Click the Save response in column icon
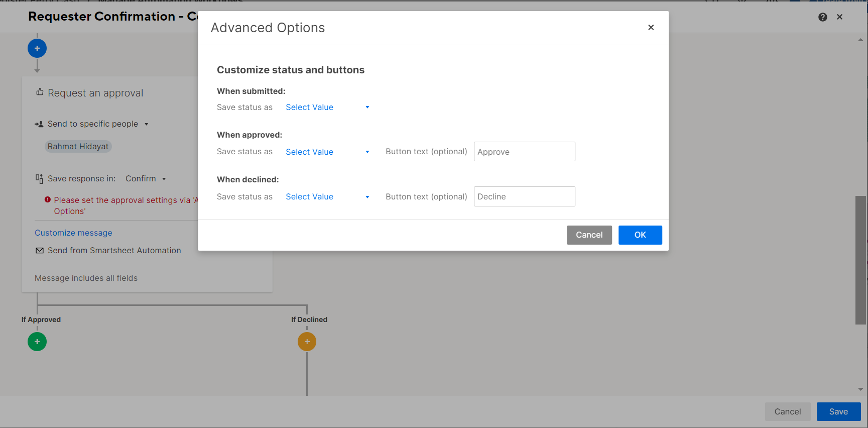Viewport: 868px width, 428px height. coord(40,179)
